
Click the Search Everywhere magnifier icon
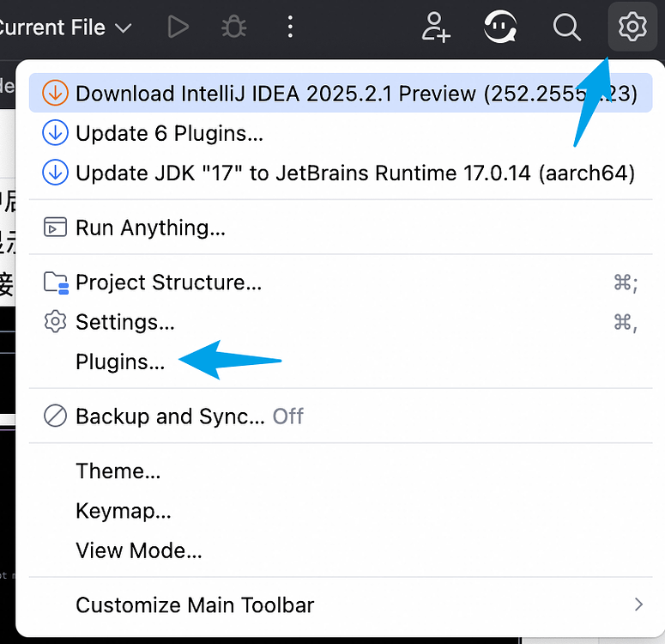pos(566,27)
